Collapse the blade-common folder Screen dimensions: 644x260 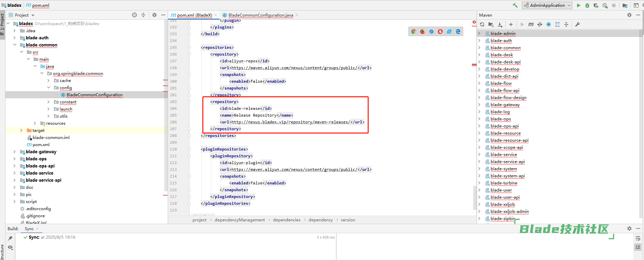click(x=15, y=45)
